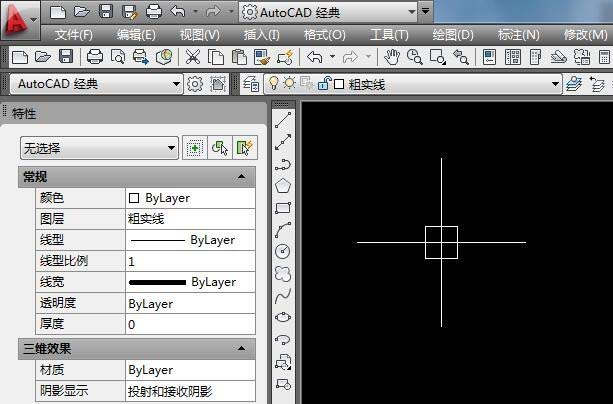613x404 pixels.
Task: Click Tool Palettes icon in the standard toolbar
Action: coord(535,57)
